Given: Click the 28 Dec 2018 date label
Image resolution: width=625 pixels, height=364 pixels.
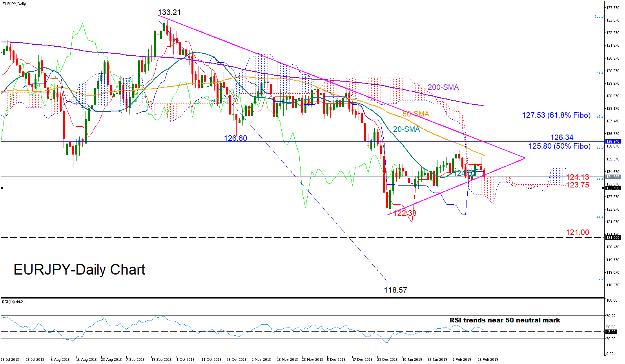Looking at the screenshot, I should coord(387,359).
